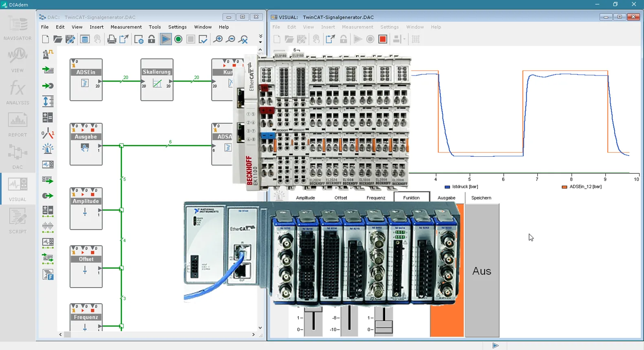This screenshot has width=644, height=350.
Task: Click New document icon in DAC toolbar
Action: (x=46, y=39)
